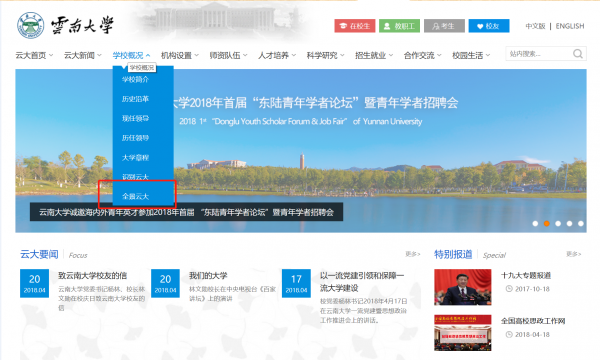Screen dimensions: 600x360
Task: Open the blue 校友 alumni button
Action: point(489,26)
